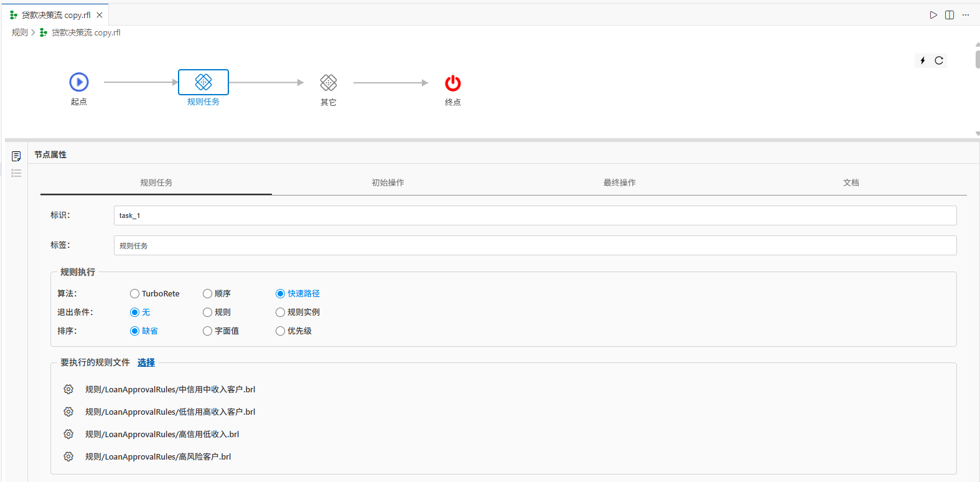
Task: Click the lightning bolt icon on canvas
Action: (x=923, y=60)
